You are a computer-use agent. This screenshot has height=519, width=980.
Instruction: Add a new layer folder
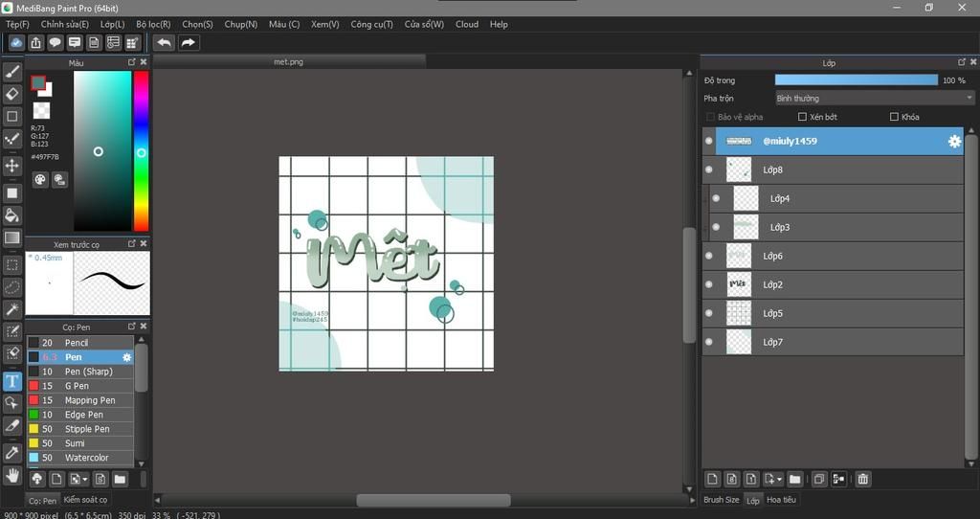click(x=794, y=479)
